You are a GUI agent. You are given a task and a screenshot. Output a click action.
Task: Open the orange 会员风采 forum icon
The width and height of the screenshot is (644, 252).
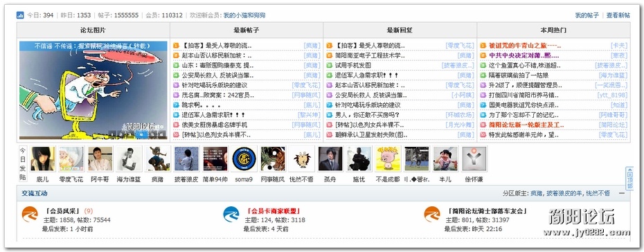coord(30,214)
